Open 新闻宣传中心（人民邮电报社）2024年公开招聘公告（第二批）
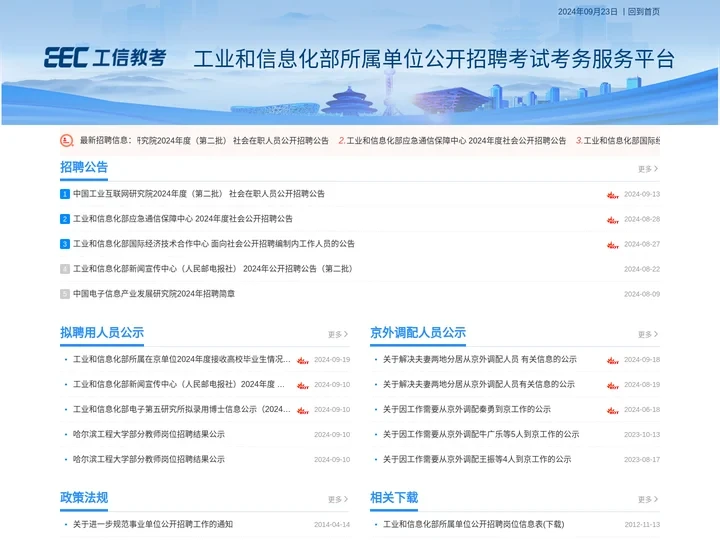Screen dimensions: 720x540 (x=213, y=269)
